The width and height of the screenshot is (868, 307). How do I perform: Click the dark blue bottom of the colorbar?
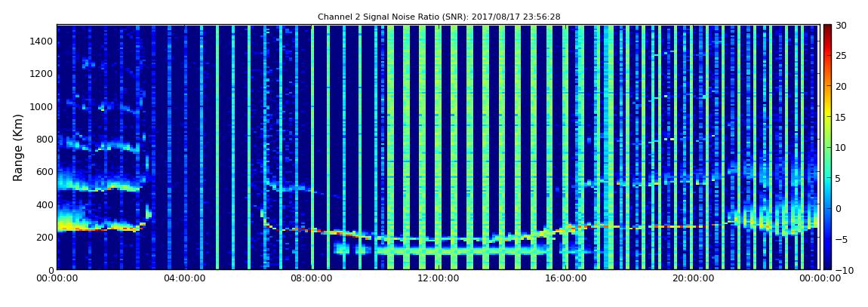pyautogui.click(x=827, y=266)
